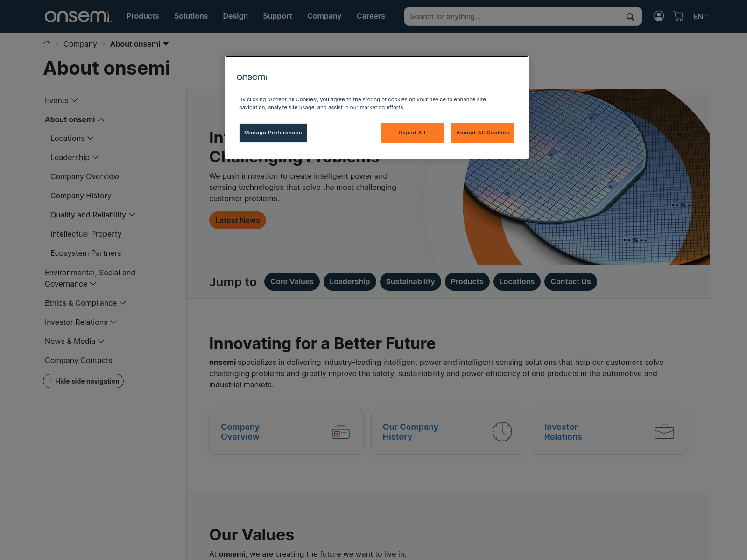Open the Products menu
Image resolution: width=747 pixels, height=560 pixels.
coord(143,16)
